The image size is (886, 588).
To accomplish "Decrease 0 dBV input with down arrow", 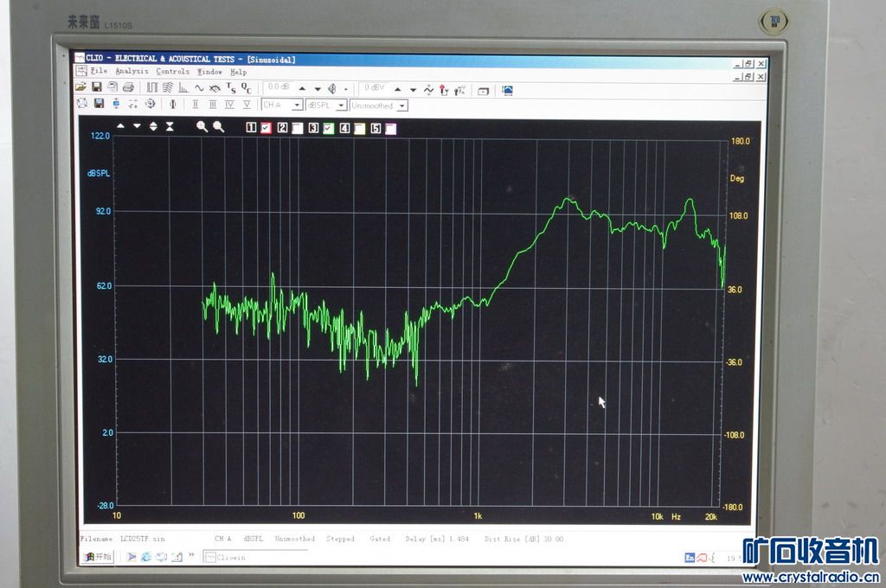I will 413,90.
